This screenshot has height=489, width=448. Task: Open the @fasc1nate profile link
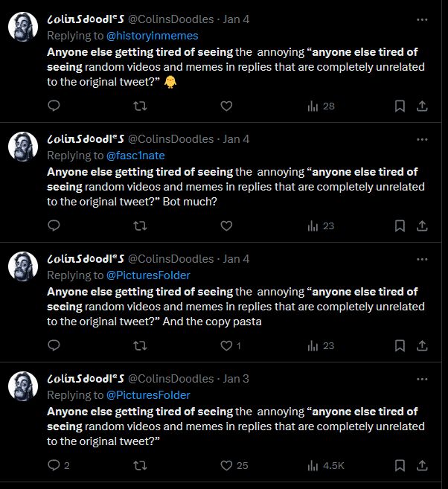tap(135, 156)
